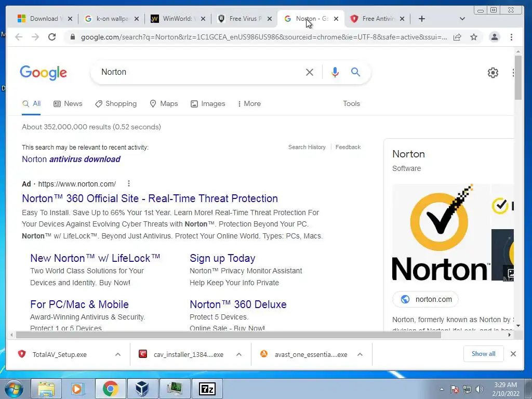
Task: Open Sign up Today link
Action: pyautogui.click(x=222, y=258)
